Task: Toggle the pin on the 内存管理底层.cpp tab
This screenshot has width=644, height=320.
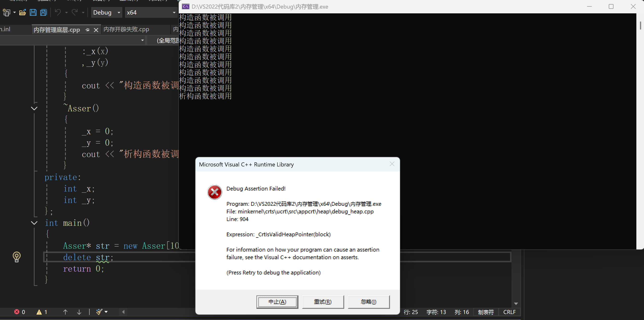Action: pyautogui.click(x=87, y=30)
